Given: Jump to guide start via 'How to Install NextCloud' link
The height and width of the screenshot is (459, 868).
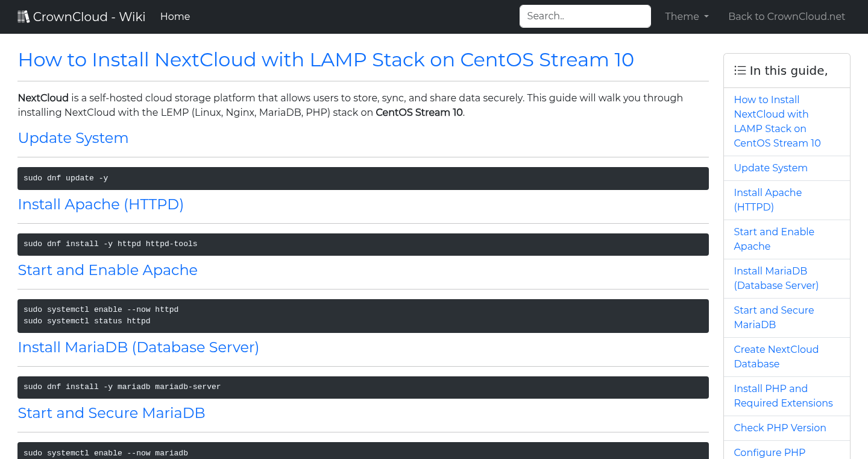Looking at the screenshot, I should point(777,121).
